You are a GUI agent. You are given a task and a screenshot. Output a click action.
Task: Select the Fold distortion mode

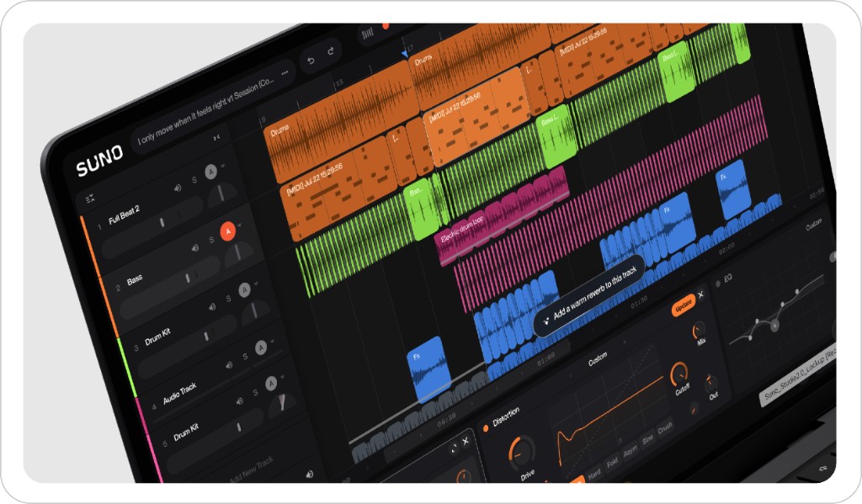(613, 462)
